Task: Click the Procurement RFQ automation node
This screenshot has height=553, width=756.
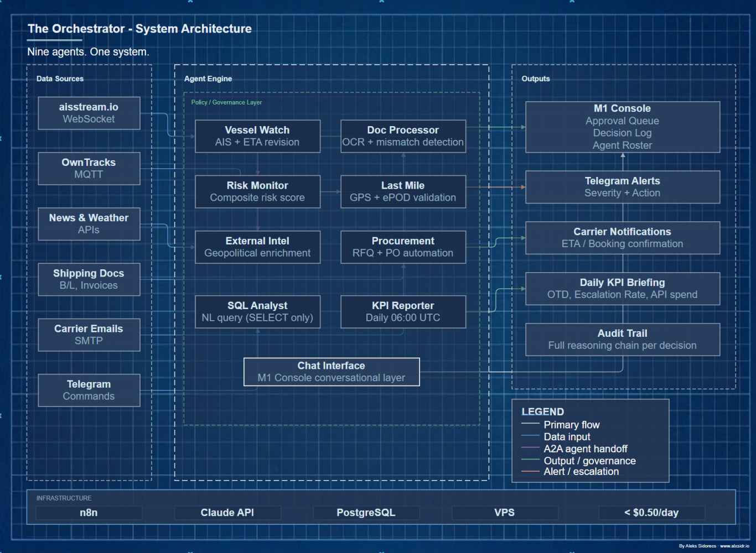Action: pos(403,247)
